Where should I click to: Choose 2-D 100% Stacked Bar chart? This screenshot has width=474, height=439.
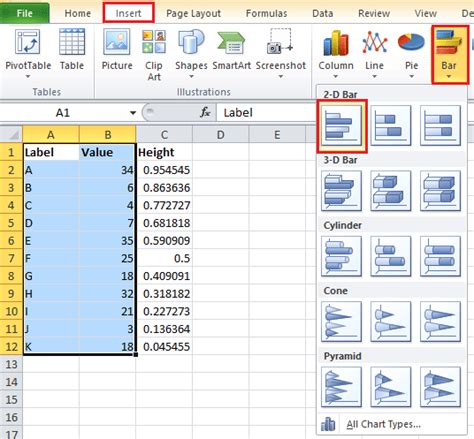(440, 126)
